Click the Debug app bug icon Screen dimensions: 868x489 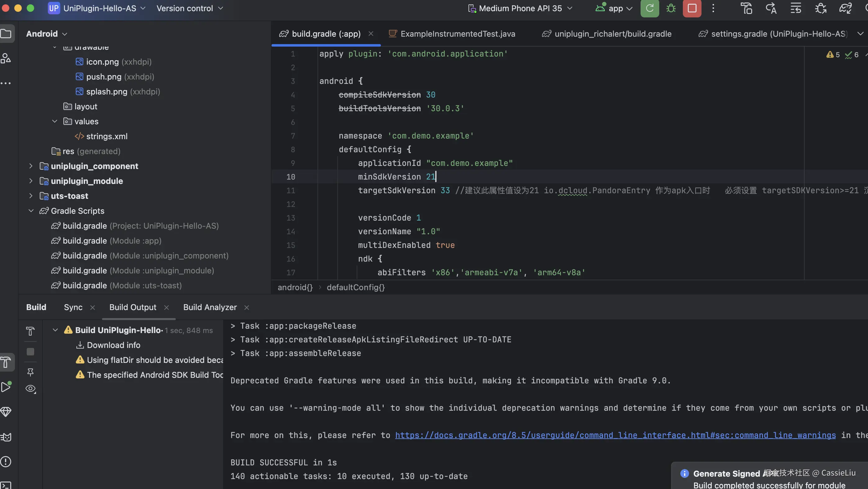pos(670,8)
